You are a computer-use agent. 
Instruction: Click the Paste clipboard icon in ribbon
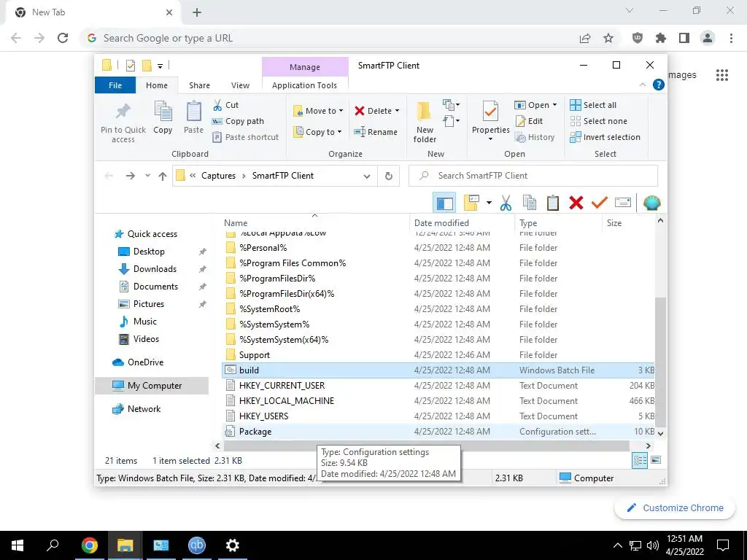click(x=193, y=112)
